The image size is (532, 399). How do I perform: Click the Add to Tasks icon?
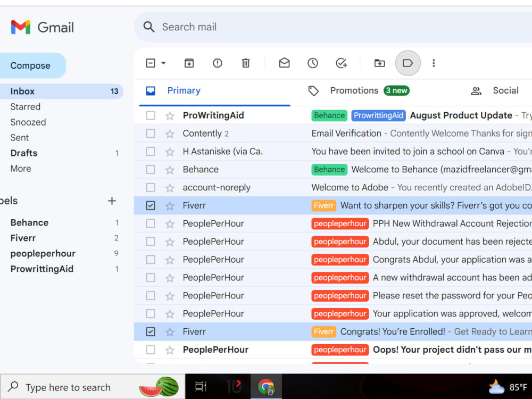[341, 63]
